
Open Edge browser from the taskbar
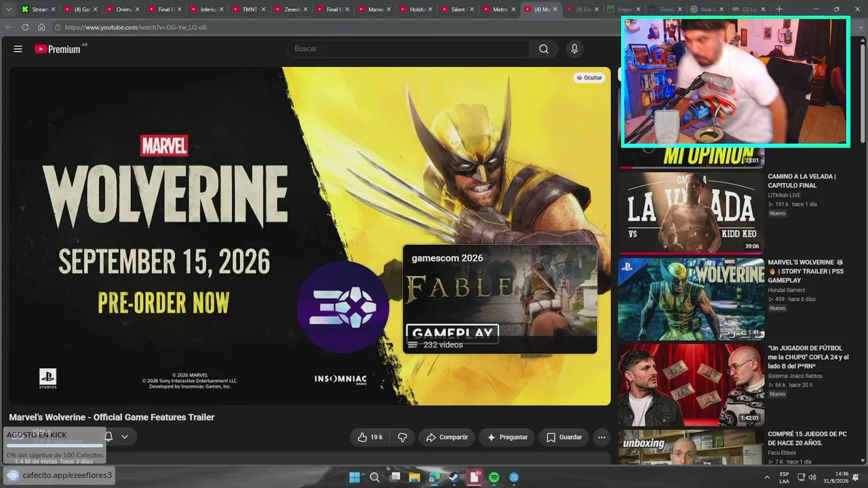(435, 477)
